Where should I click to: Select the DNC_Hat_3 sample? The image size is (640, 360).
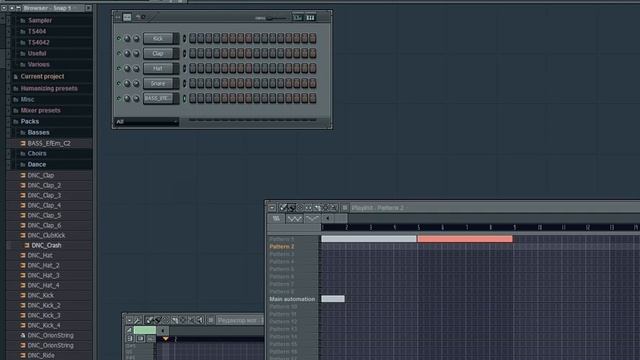[x=43, y=275]
